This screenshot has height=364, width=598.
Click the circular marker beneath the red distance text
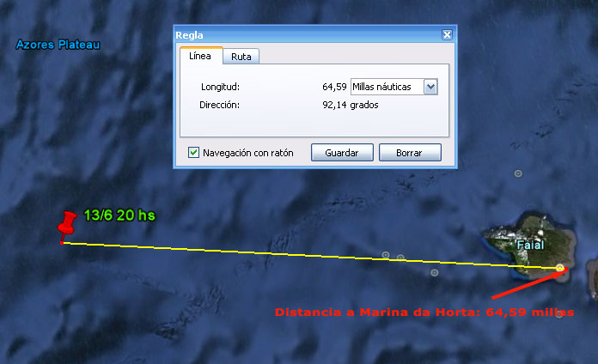[560, 314]
